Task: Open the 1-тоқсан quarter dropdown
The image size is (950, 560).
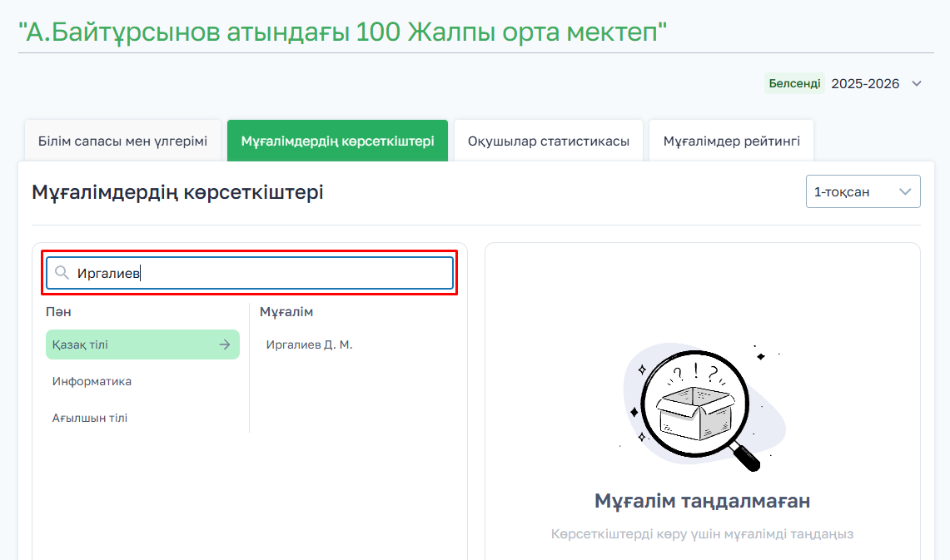Action: 863,191
